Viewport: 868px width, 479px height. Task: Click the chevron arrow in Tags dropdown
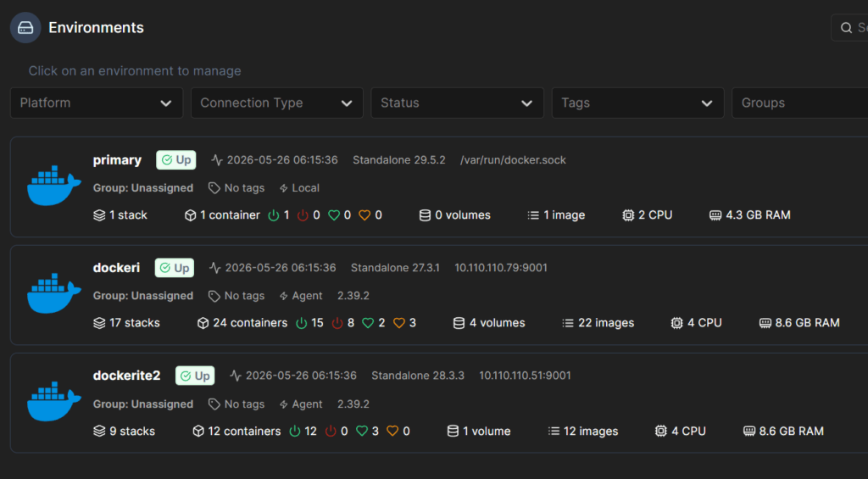tap(707, 103)
